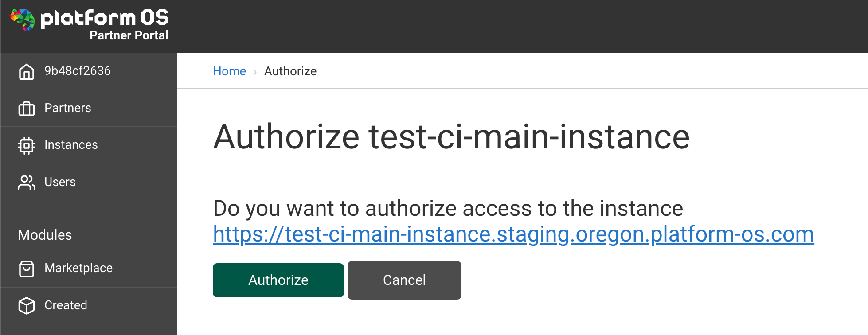Select the Authorize breadcrumb label
Image resolution: width=868 pixels, height=335 pixels.
click(x=290, y=71)
